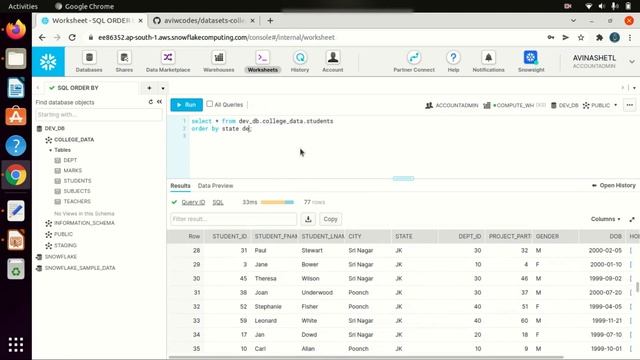This screenshot has height=360, width=640.
Task: Reload the browser page
Action: pos(72,38)
